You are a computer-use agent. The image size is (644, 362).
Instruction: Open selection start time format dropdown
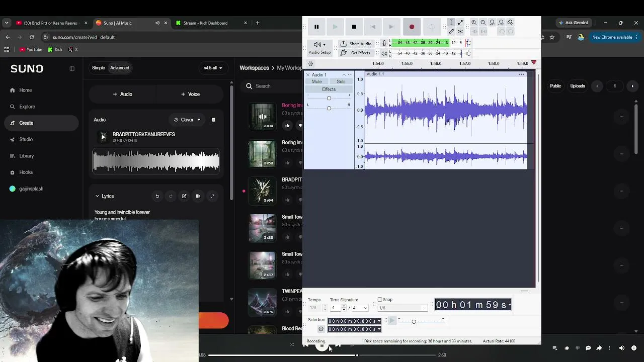pyautogui.click(x=379, y=321)
